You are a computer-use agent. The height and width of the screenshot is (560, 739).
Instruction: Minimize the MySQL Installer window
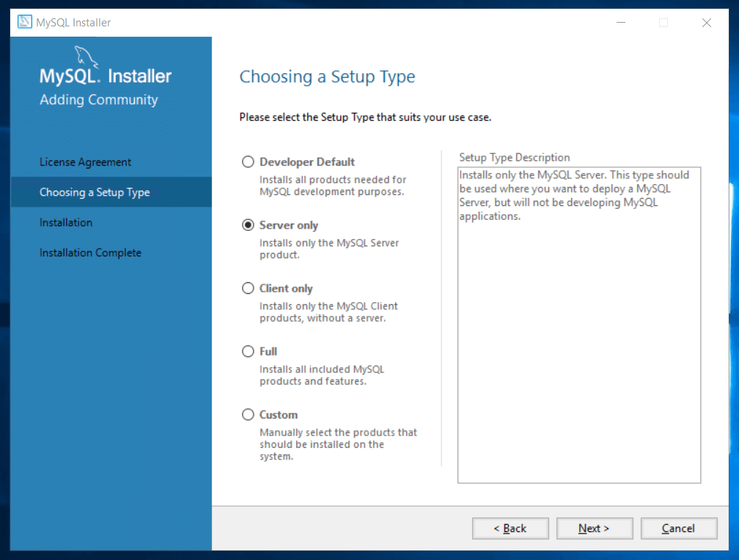[x=620, y=23]
